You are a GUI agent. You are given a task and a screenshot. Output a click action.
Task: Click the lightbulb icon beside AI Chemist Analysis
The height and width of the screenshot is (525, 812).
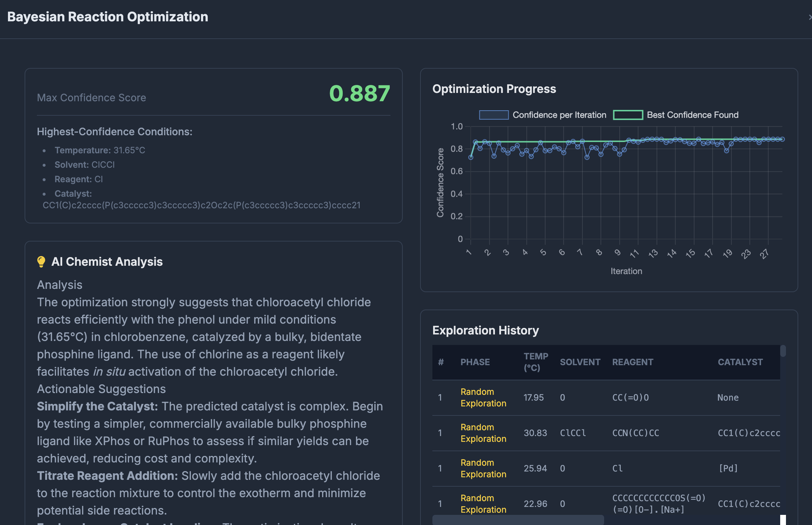(x=41, y=261)
